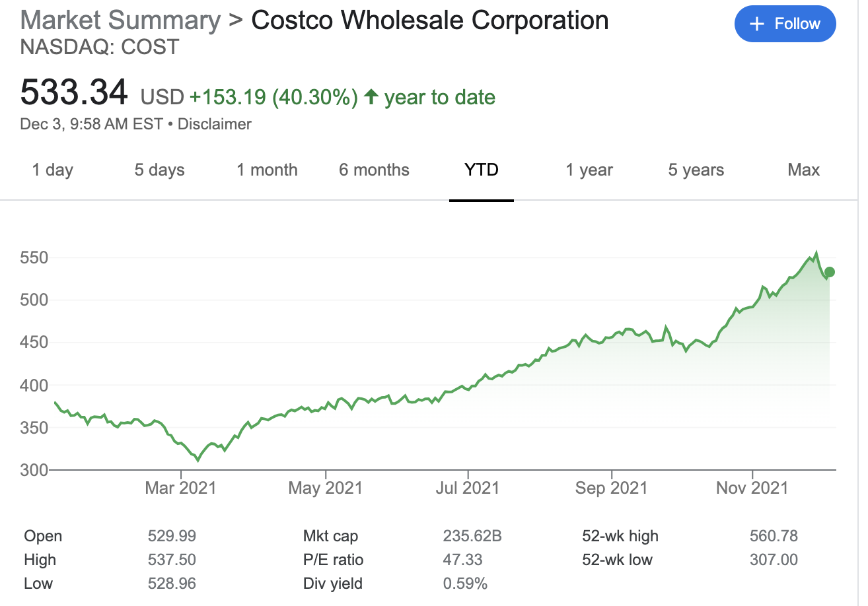Click the Open value 529.99

pyautogui.click(x=172, y=536)
